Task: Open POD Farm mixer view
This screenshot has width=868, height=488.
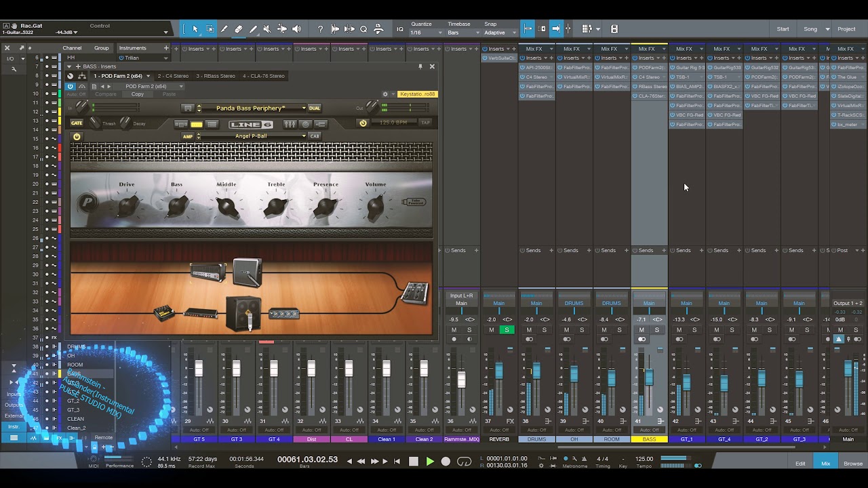Action: coord(290,124)
